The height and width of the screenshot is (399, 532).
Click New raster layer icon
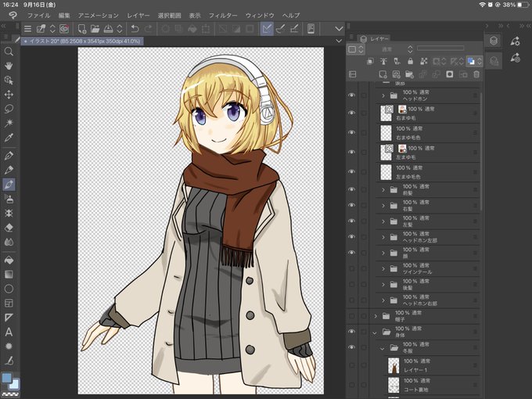pyautogui.click(x=383, y=74)
